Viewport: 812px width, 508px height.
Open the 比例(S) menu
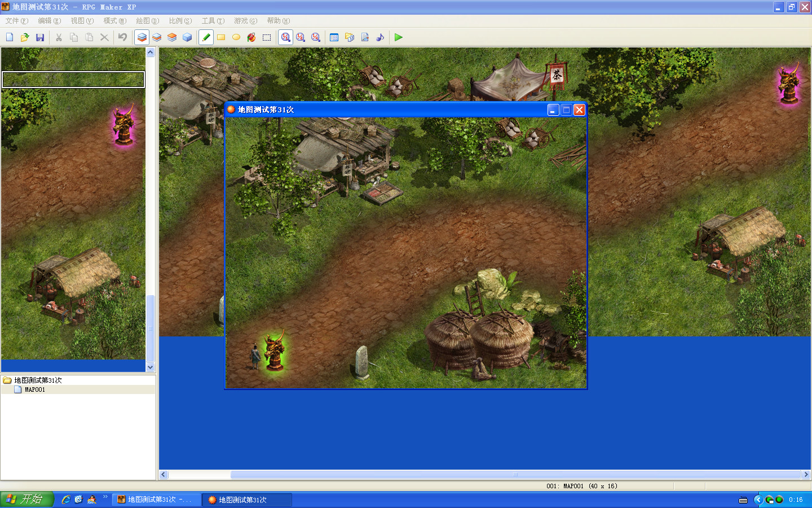pyautogui.click(x=180, y=21)
